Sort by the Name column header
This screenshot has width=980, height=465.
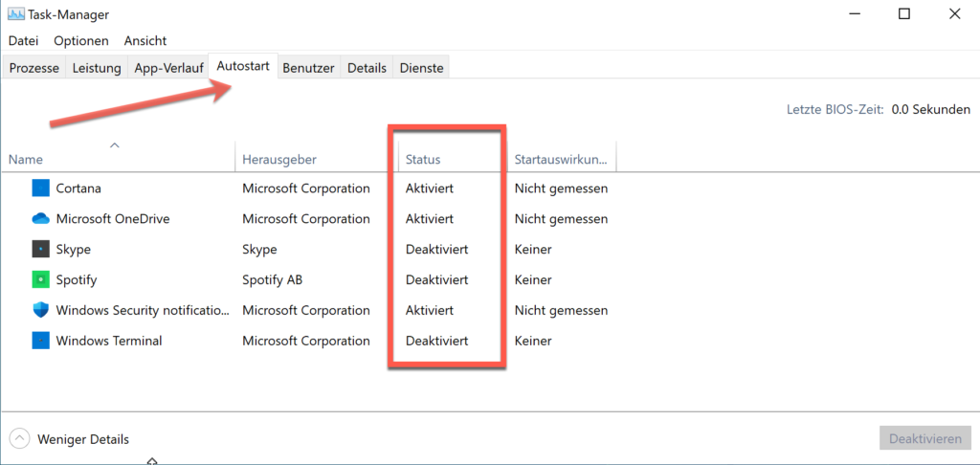click(x=119, y=160)
